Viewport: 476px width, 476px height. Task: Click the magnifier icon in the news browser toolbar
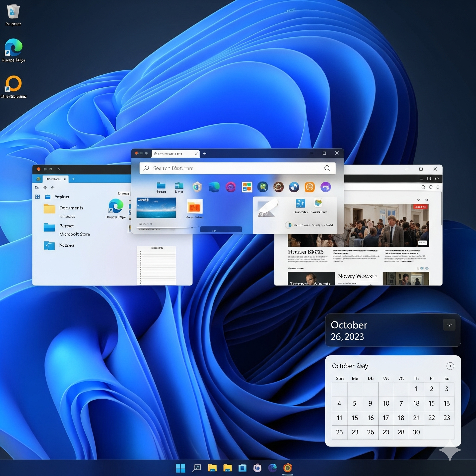423,187
